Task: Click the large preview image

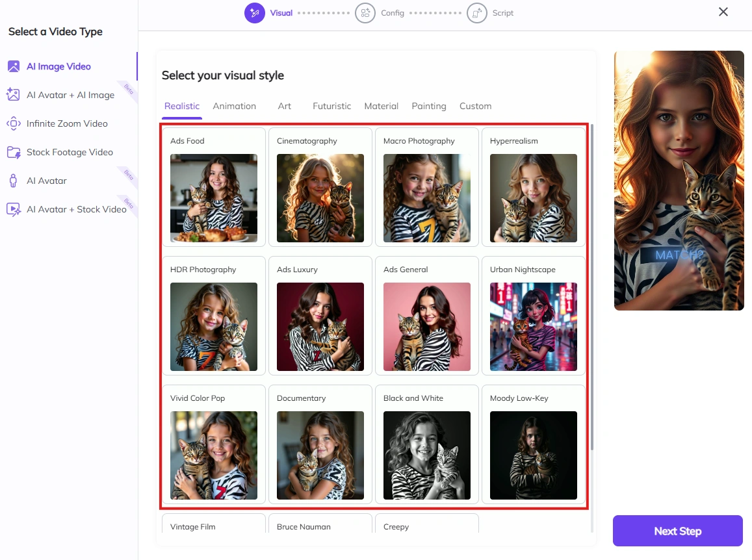Action: [x=679, y=180]
